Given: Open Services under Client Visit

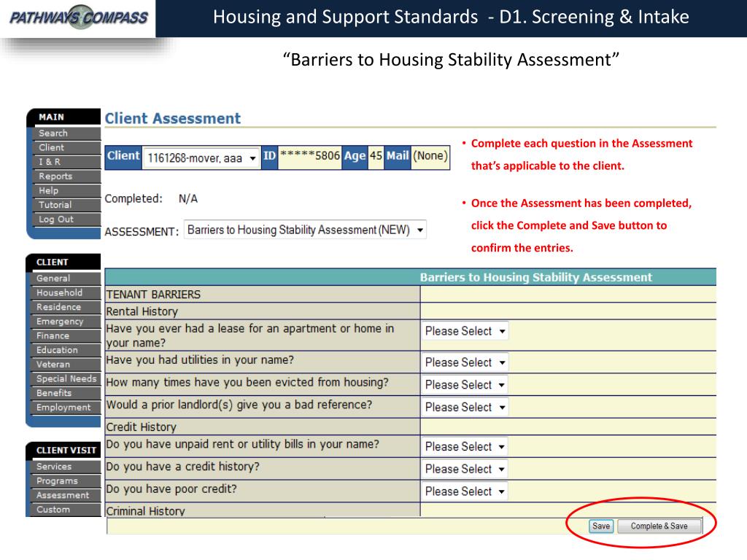Looking at the screenshot, I should click(66, 467).
